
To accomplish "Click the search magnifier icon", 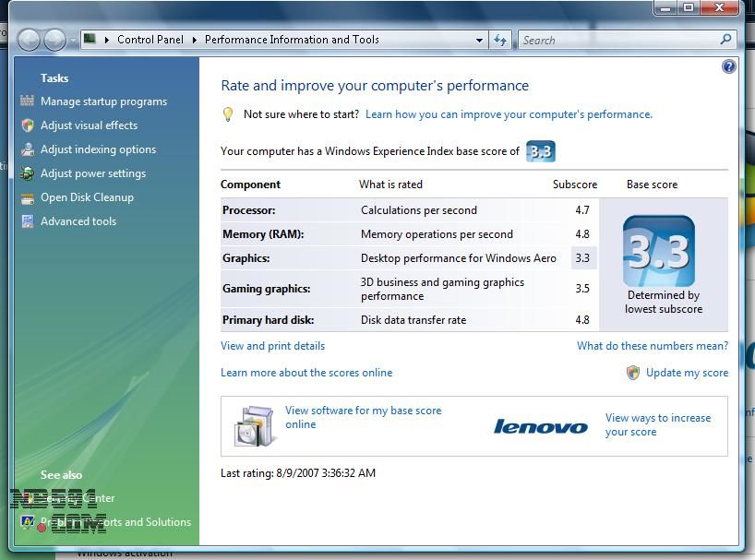I will coord(725,40).
